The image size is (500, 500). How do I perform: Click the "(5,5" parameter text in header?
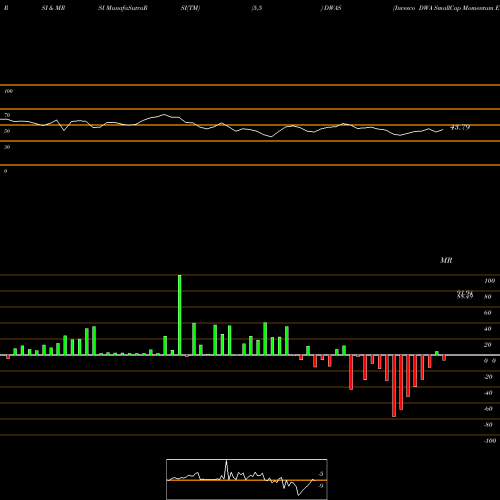[x=257, y=8]
